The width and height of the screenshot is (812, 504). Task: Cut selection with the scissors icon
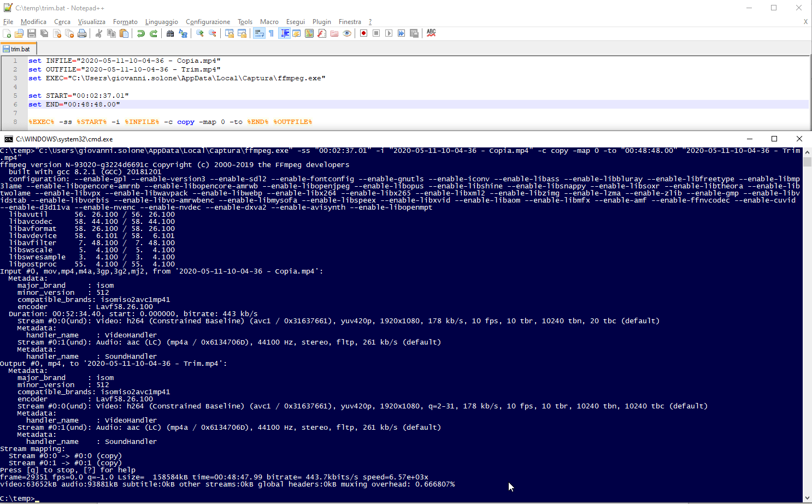tap(99, 33)
